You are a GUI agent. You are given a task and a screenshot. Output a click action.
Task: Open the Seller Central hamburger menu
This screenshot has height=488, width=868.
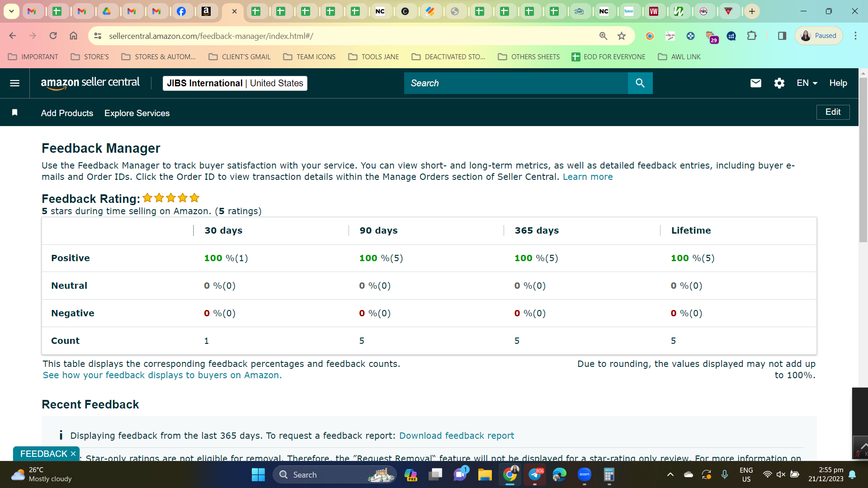[x=14, y=83]
